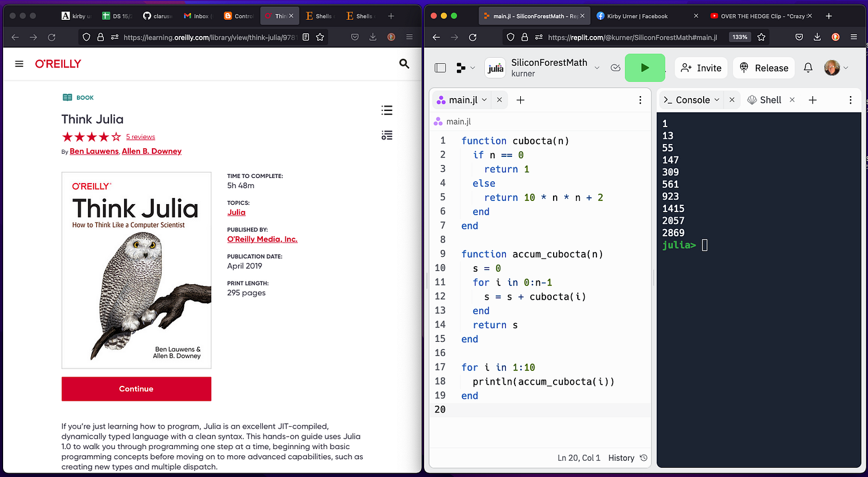Bookmark the O'Reilly page with the star
Viewport: 868px width, 477px height.
click(320, 37)
